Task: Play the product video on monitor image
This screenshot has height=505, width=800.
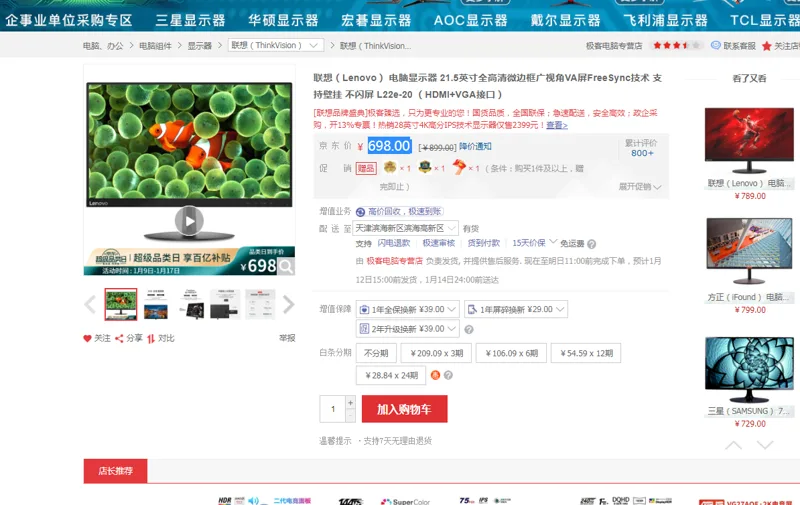Action: pyautogui.click(x=189, y=221)
